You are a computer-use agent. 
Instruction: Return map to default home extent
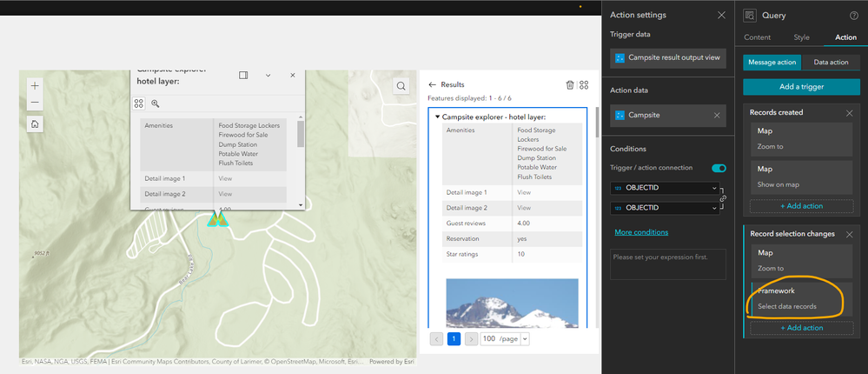(35, 124)
